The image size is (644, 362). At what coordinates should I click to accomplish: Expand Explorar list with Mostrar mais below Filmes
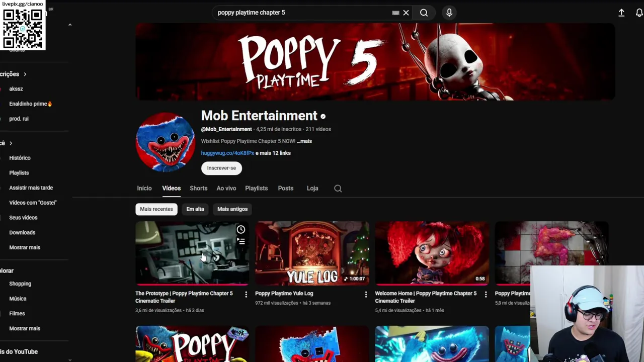click(25, 328)
